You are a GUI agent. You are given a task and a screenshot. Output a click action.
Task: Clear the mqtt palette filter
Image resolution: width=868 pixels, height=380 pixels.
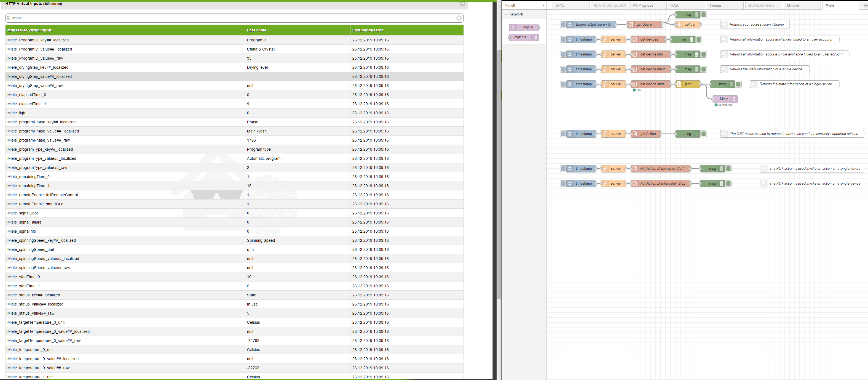coord(543,6)
